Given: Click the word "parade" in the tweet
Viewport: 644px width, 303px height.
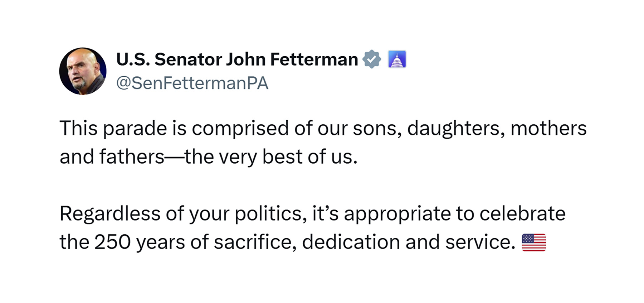Looking at the screenshot, I should [135, 129].
